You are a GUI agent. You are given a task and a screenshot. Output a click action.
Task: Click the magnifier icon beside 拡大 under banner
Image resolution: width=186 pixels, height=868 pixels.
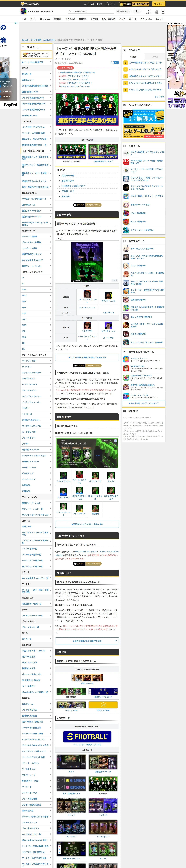click(113, 280)
